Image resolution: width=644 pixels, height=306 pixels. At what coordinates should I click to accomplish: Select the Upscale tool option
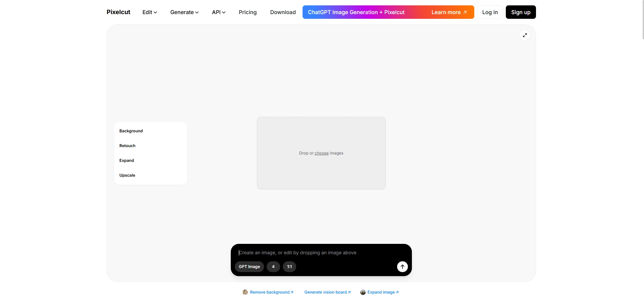click(127, 175)
